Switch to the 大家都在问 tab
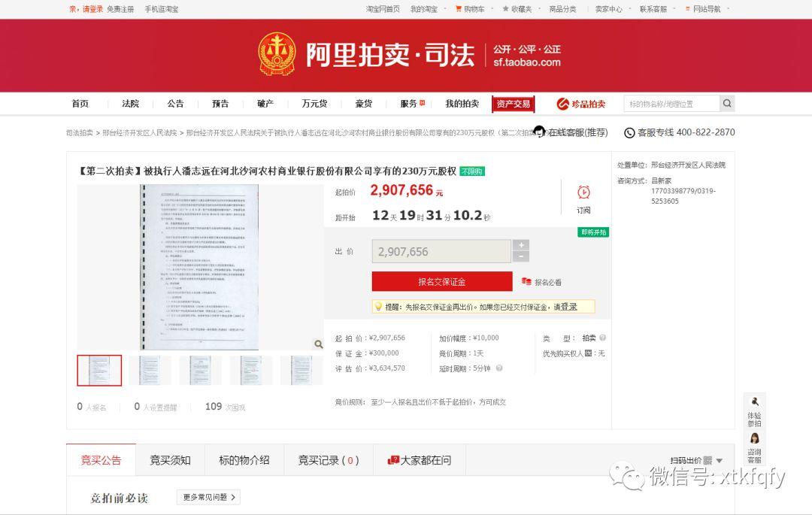This screenshot has height=515, width=812. 420,460
